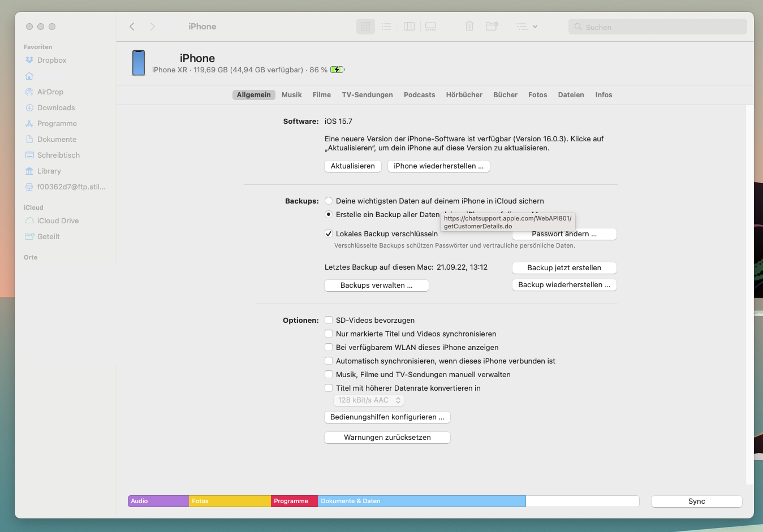
Task: Enable Nur markierte Titel synchronisieren checkbox
Action: (329, 334)
